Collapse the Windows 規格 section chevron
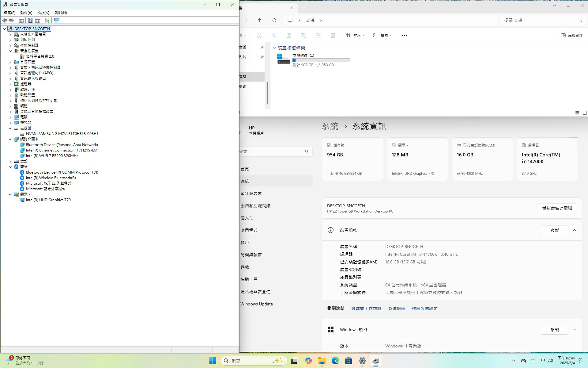 (x=575, y=330)
